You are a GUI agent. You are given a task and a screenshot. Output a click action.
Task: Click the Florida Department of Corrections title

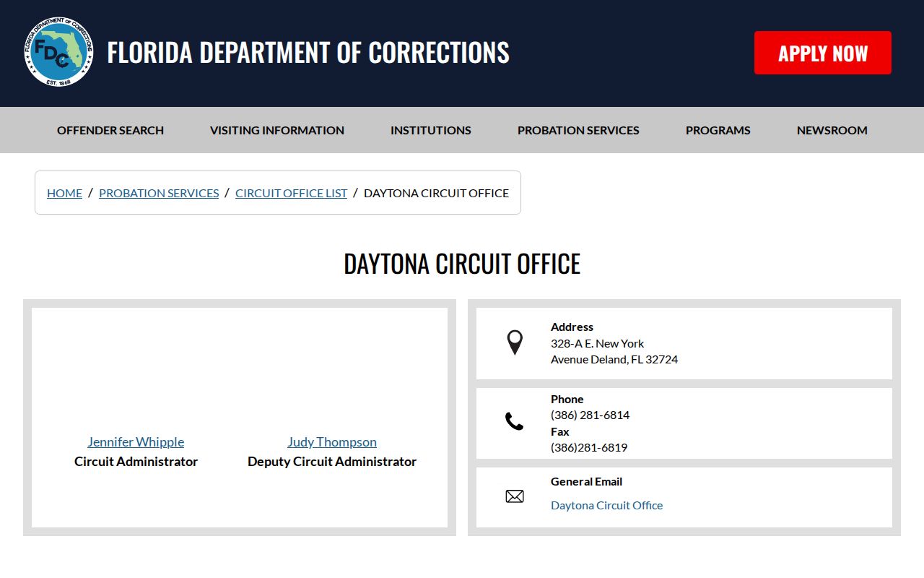point(308,53)
